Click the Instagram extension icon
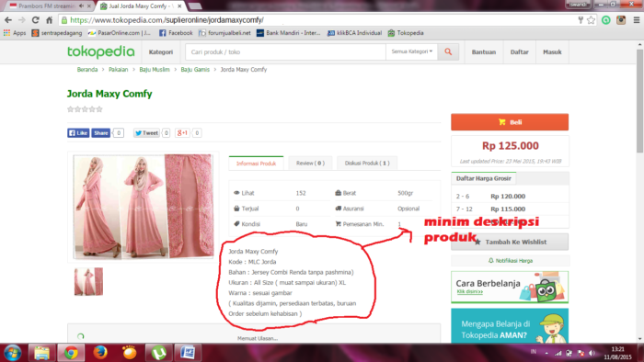This screenshot has height=362, width=644. click(x=621, y=20)
